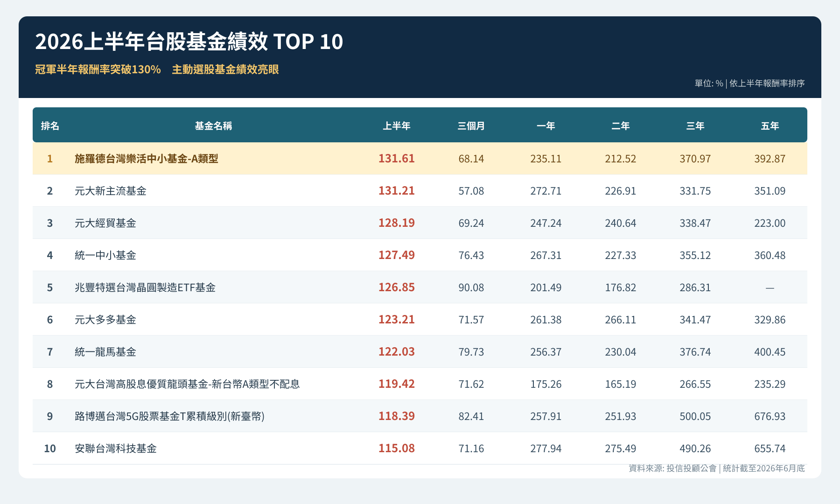Click one-year value 277.94
Viewport: 840px width, 504px height.
tap(546, 448)
